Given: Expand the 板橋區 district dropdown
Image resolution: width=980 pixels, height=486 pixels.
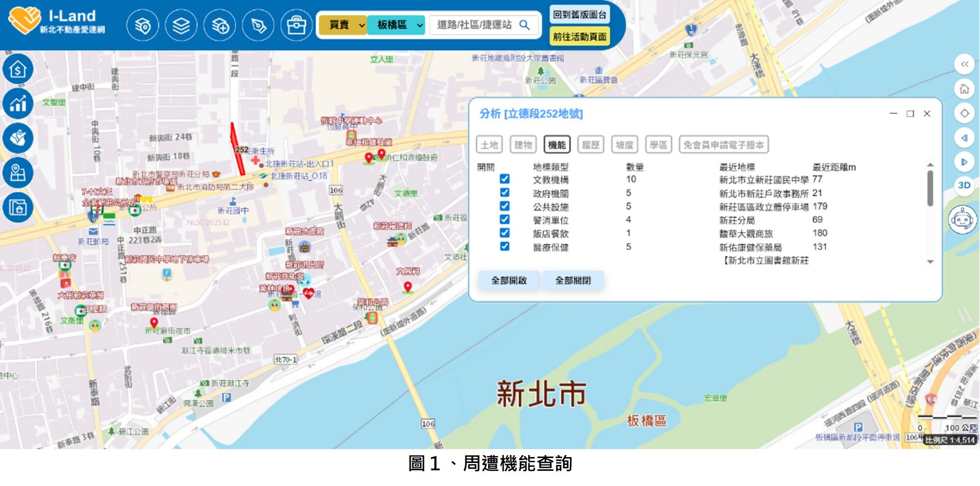Looking at the screenshot, I should click(399, 25).
